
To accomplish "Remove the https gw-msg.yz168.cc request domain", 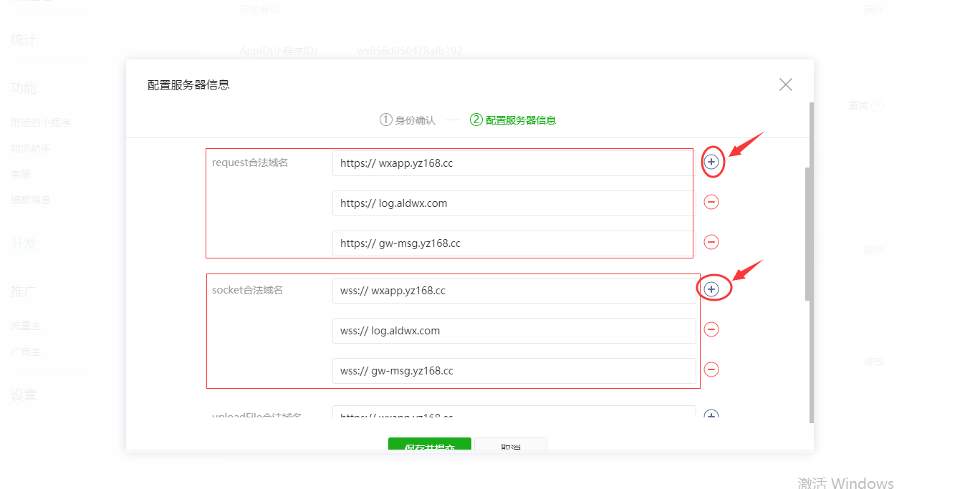I will [x=711, y=242].
